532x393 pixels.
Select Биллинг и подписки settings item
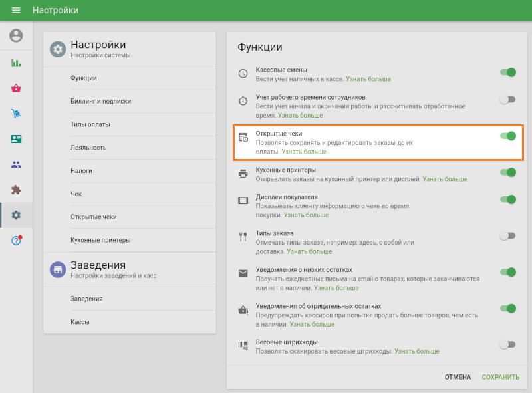[100, 101]
